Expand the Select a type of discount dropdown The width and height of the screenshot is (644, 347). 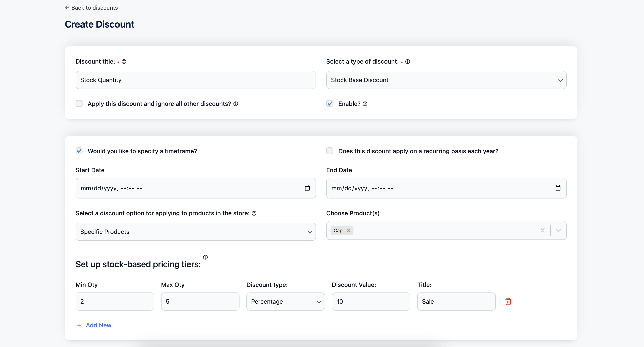pyautogui.click(x=560, y=80)
